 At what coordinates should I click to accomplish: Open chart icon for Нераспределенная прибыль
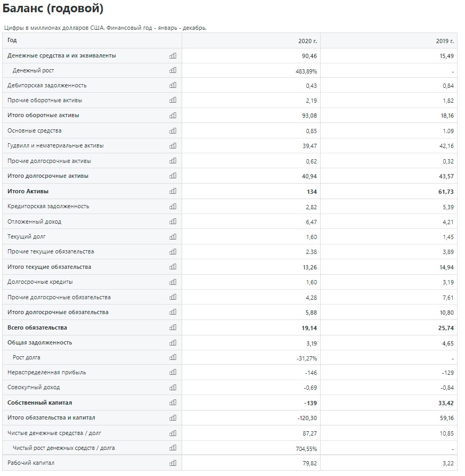[173, 372]
